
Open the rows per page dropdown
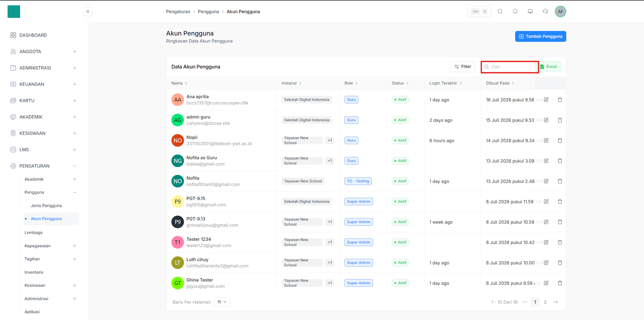point(222,302)
